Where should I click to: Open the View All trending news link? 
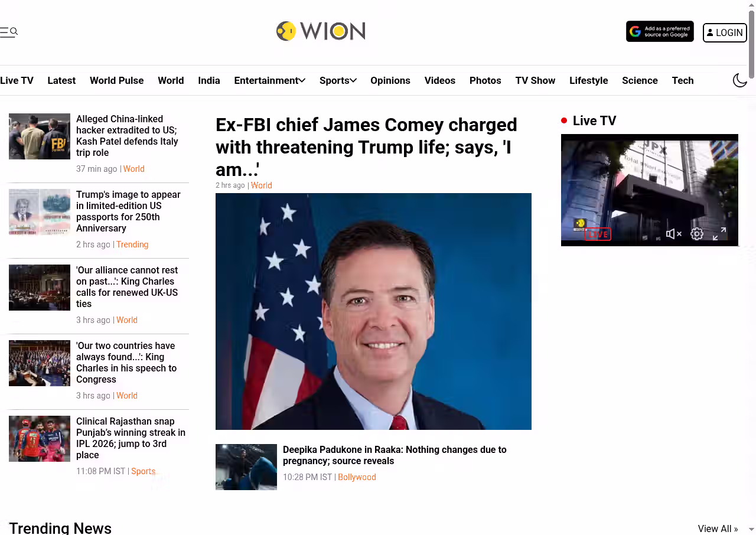tap(718, 529)
